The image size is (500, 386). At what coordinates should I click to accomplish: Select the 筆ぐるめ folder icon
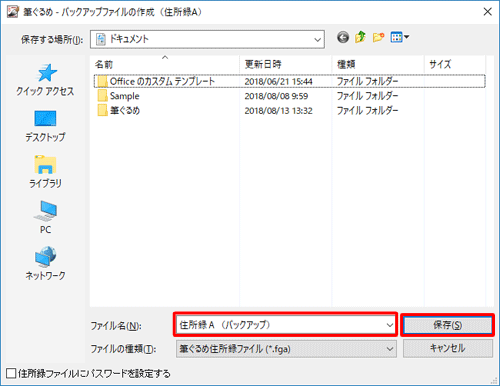tap(102, 110)
